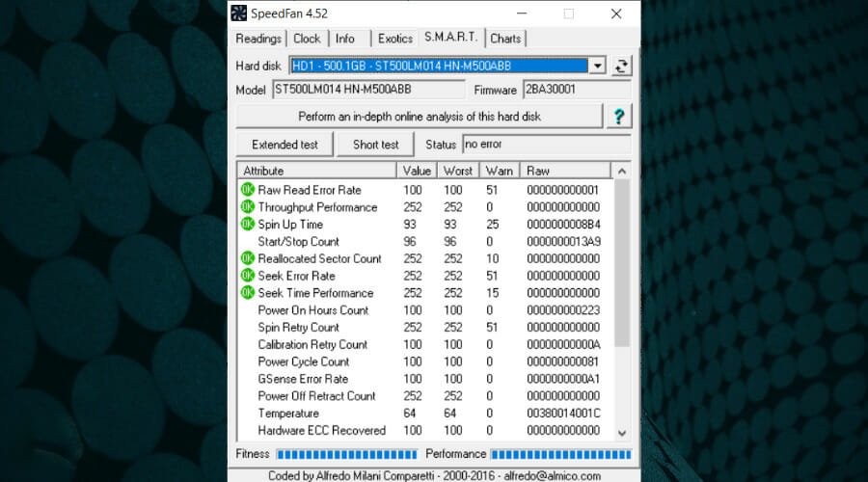
Task: Go to the Charts tab
Action: pos(505,39)
